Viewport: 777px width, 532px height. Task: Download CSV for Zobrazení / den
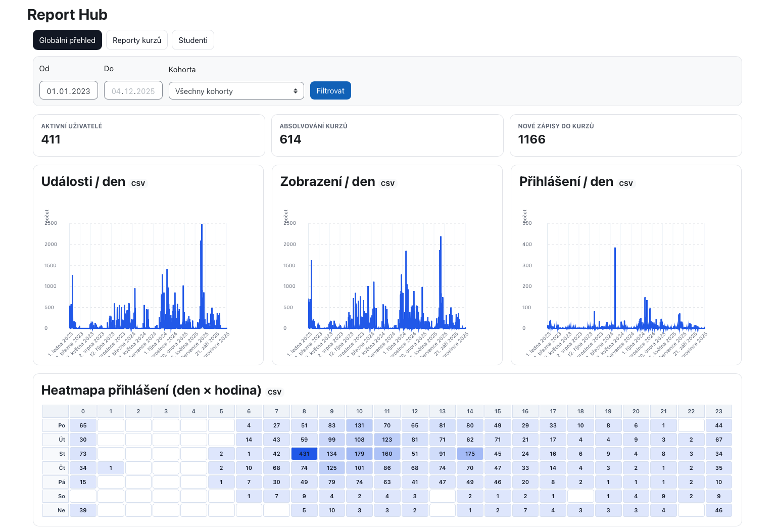(387, 183)
